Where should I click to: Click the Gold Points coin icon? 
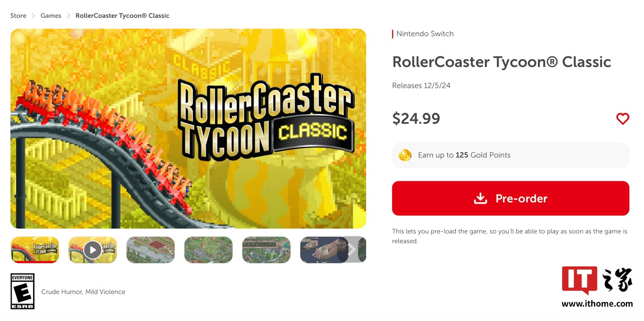pyautogui.click(x=405, y=155)
